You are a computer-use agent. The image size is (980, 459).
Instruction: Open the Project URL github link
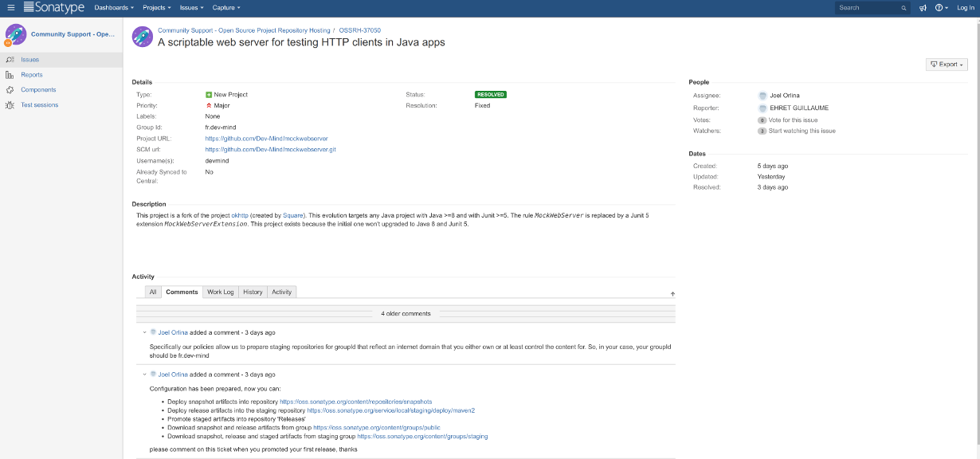coord(266,139)
